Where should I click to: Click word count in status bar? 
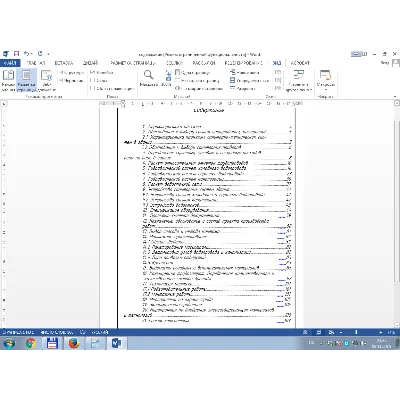pos(57,332)
